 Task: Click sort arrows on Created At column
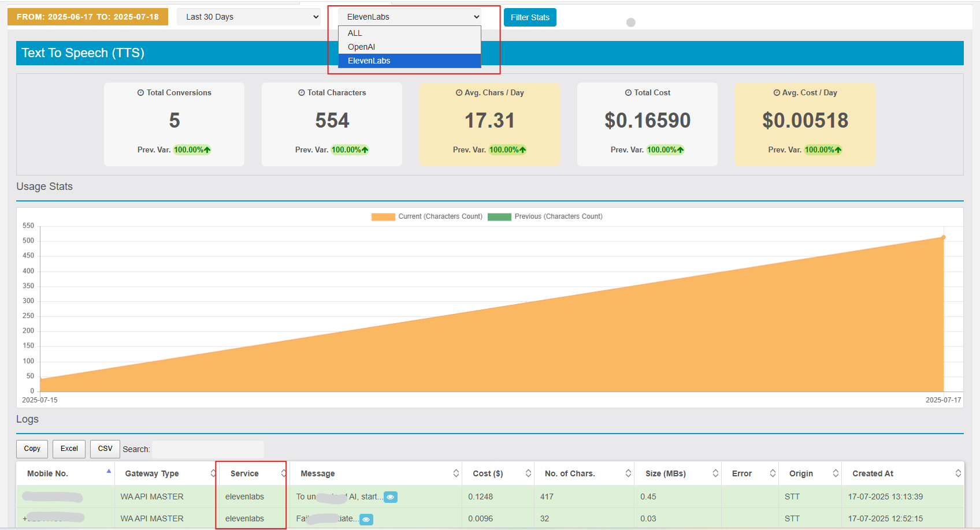coord(957,473)
